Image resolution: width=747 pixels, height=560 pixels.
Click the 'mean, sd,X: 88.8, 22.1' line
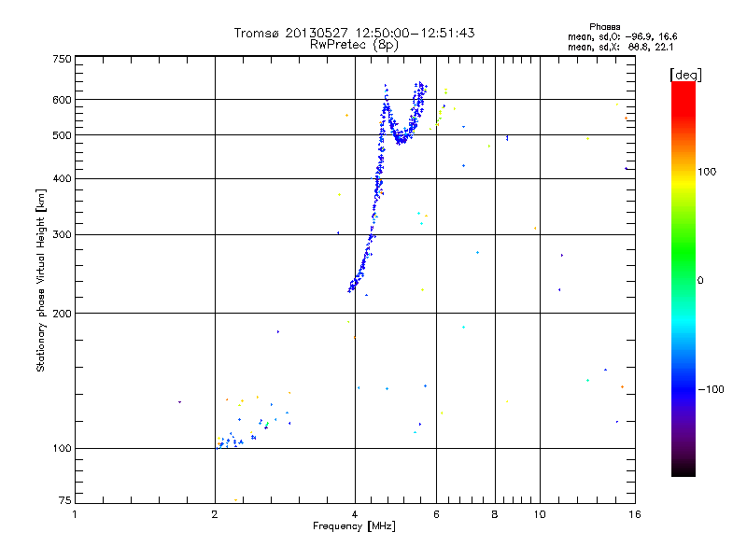pos(620,48)
